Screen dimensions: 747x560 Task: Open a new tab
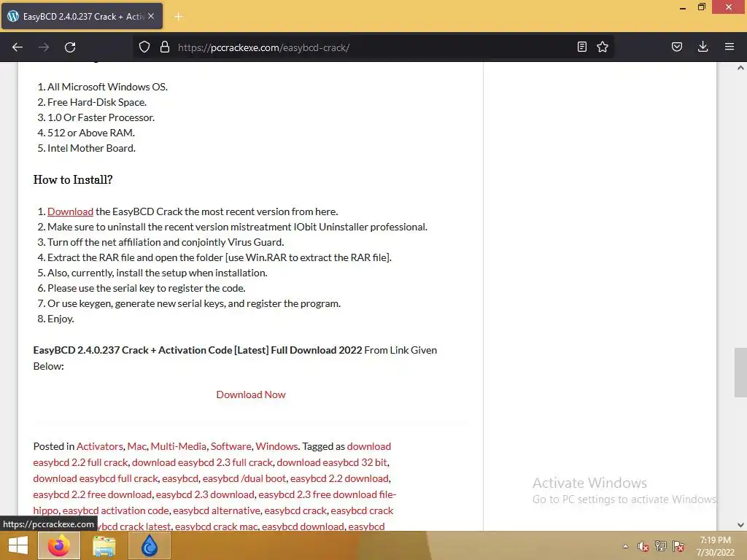coord(178,17)
